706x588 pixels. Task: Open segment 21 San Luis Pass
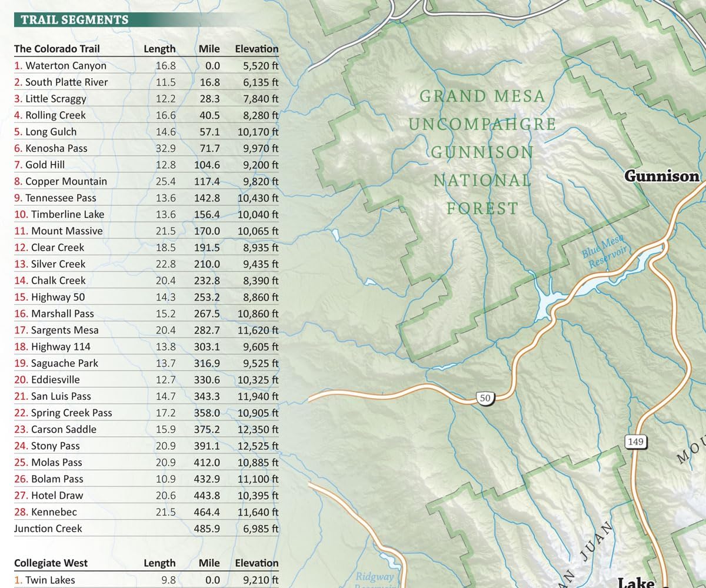pyautogui.click(x=52, y=396)
